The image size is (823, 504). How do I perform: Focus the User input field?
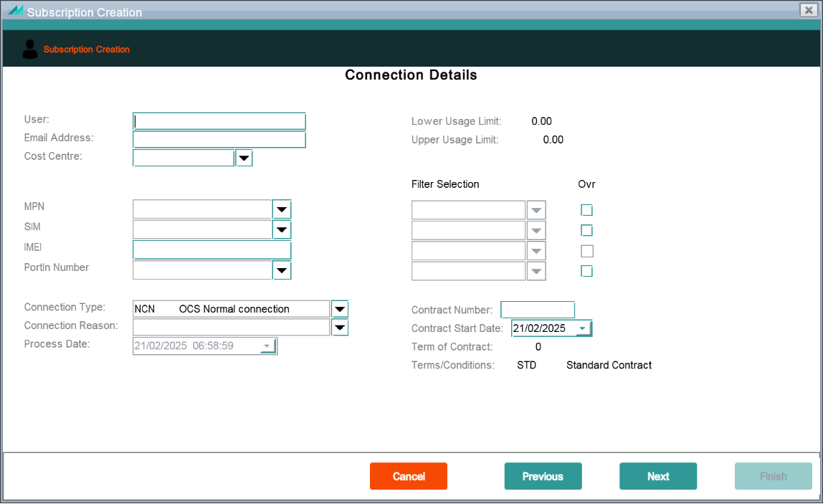219,121
